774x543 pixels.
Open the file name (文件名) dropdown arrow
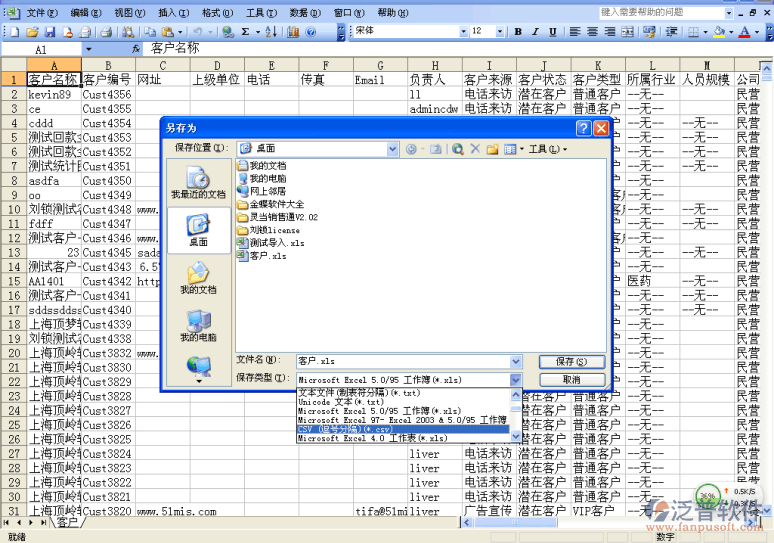coord(516,360)
